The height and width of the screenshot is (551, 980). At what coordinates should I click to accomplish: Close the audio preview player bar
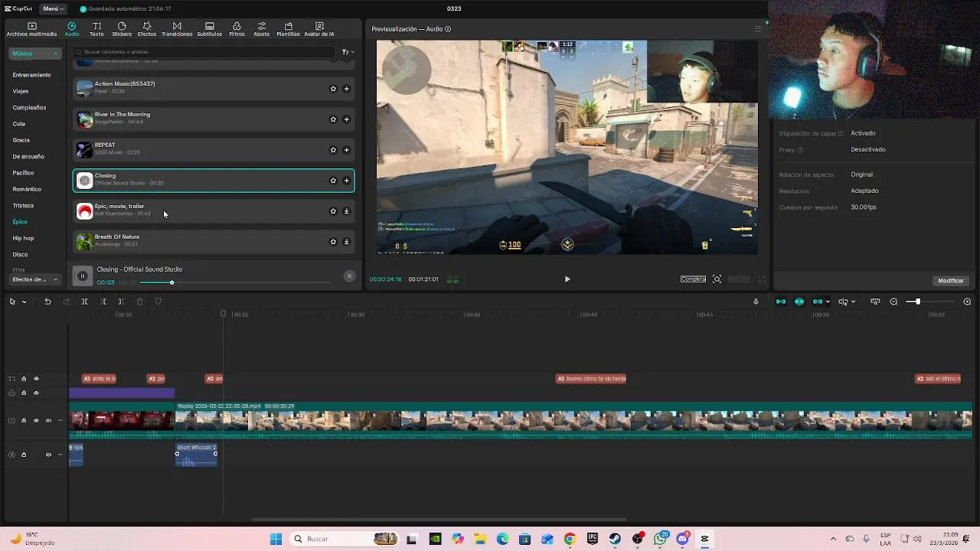click(349, 276)
